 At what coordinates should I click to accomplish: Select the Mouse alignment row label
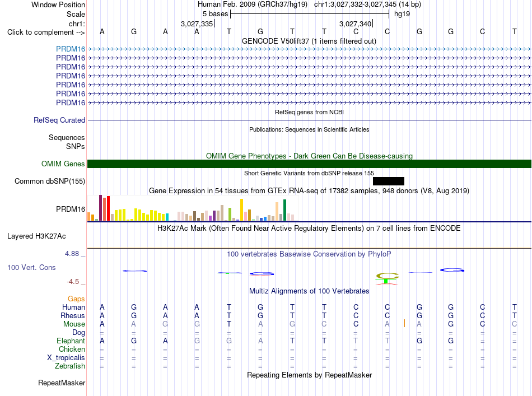pos(74,324)
